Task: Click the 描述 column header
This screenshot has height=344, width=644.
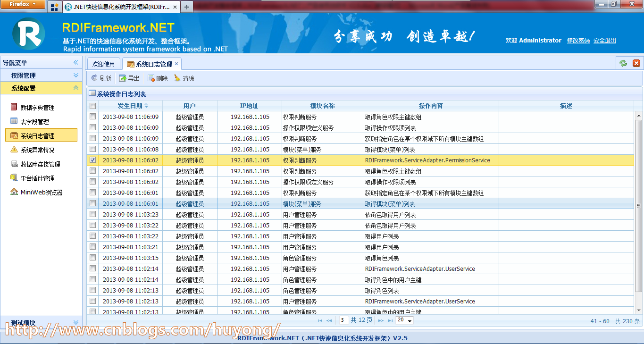Action: coord(566,106)
